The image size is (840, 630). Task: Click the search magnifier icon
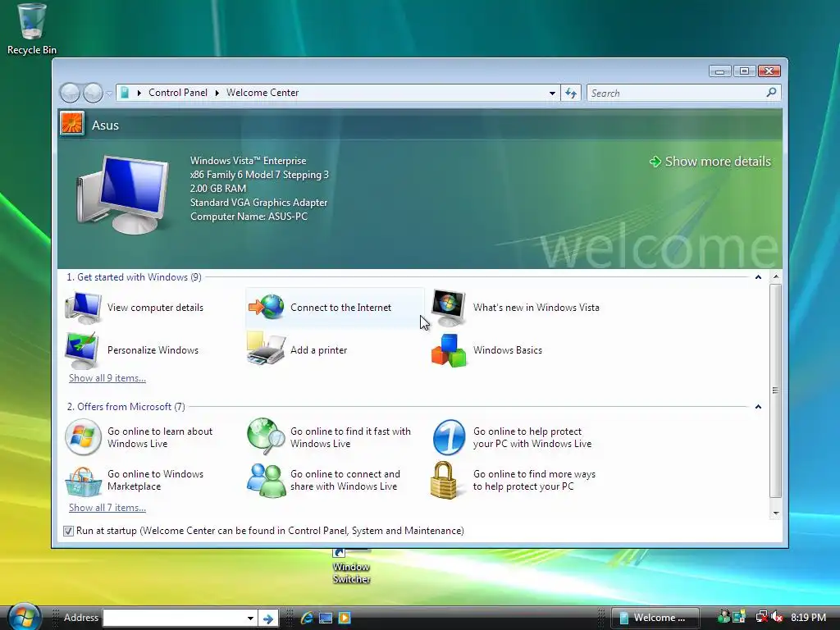[771, 93]
